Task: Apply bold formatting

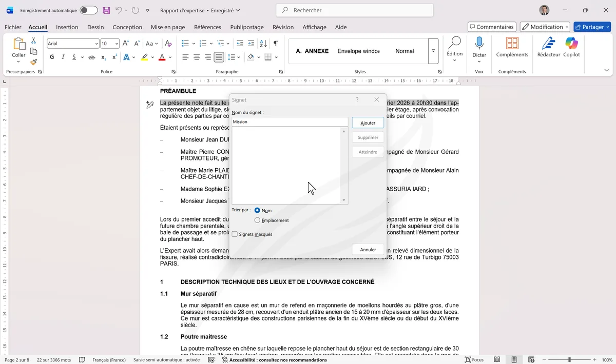Action: 51,57
